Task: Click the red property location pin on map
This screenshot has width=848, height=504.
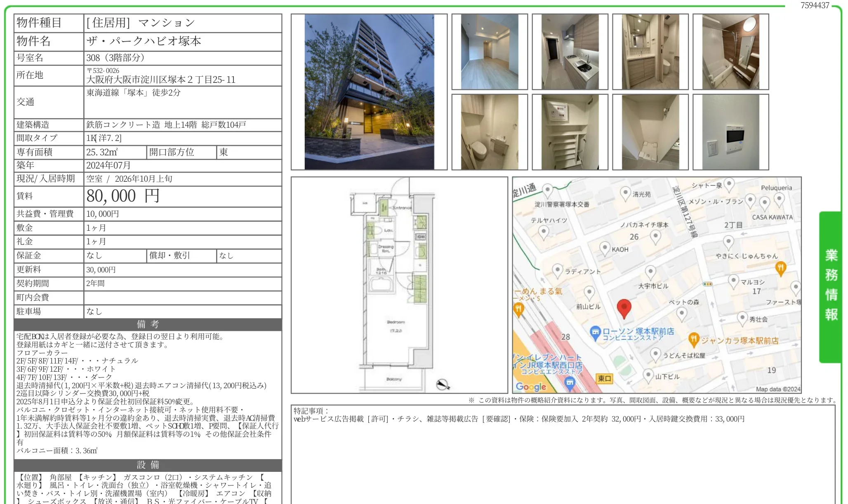Action: pos(624,309)
